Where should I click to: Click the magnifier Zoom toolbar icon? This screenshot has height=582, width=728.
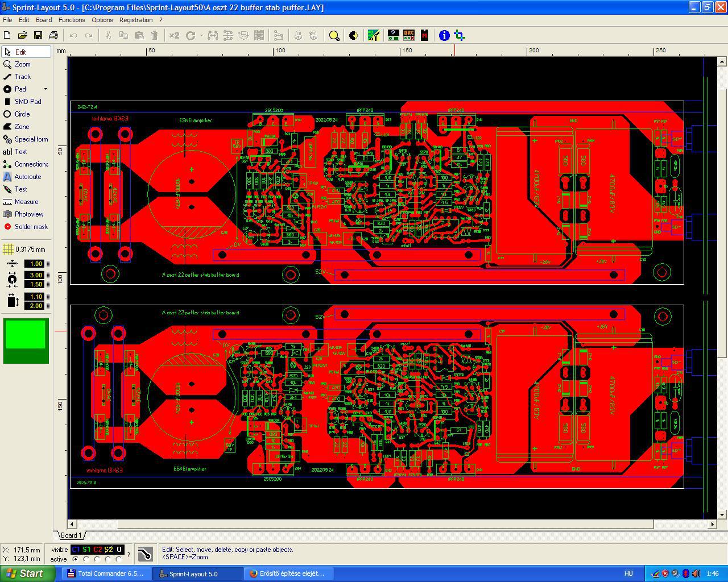click(x=334, y=35)
